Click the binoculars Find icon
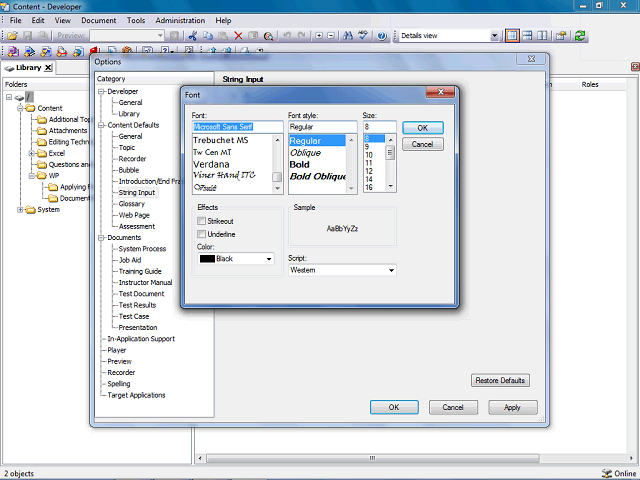 coord(348,36)
